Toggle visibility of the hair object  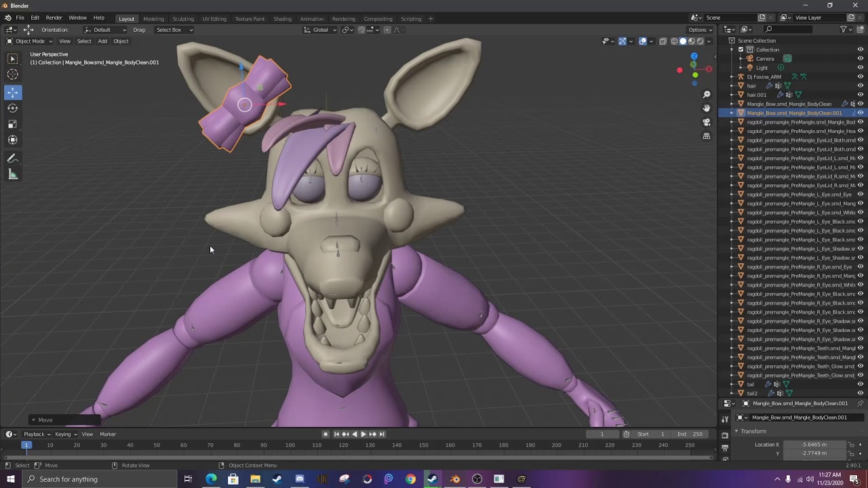(x=861, y=85)
